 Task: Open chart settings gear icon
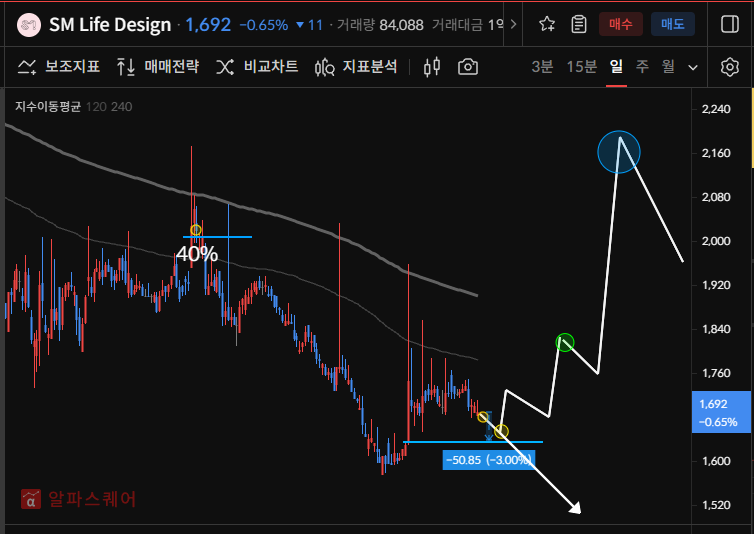coord(729,67)
